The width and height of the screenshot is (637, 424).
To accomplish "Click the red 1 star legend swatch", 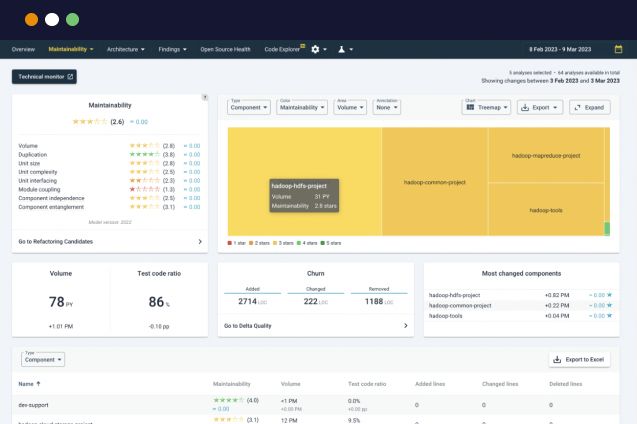I will (x=230, y=243).
